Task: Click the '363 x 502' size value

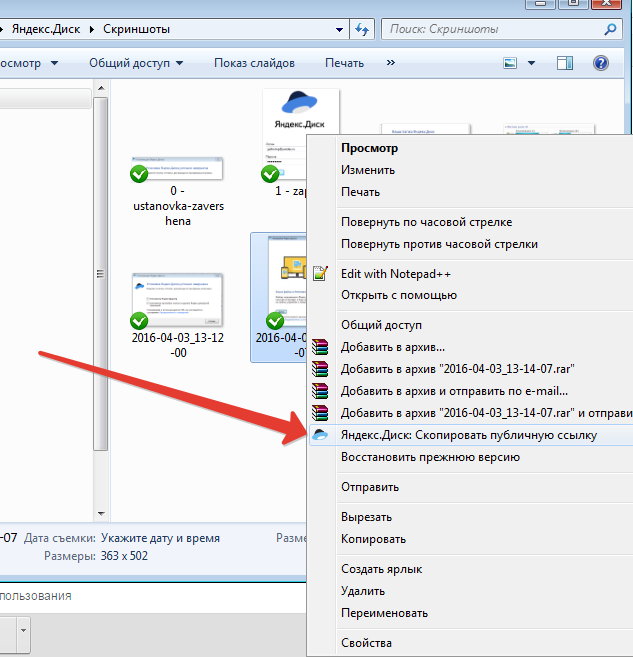Action: click(x=124, y=556)
